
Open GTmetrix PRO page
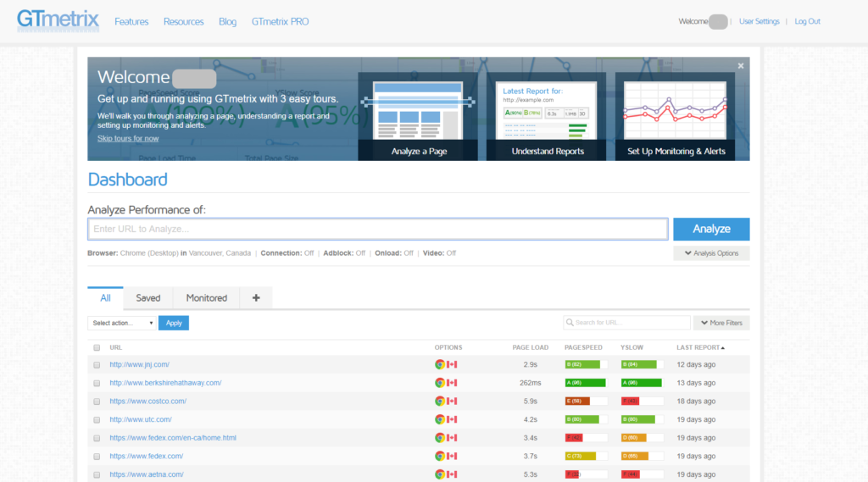click(x=280, y=21)
